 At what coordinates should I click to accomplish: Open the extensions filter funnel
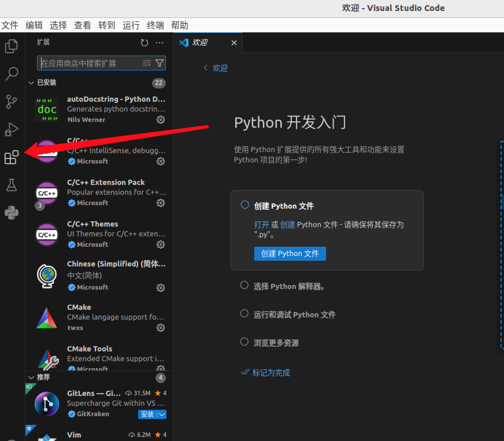pyautogui.click(x=160, y=63)
